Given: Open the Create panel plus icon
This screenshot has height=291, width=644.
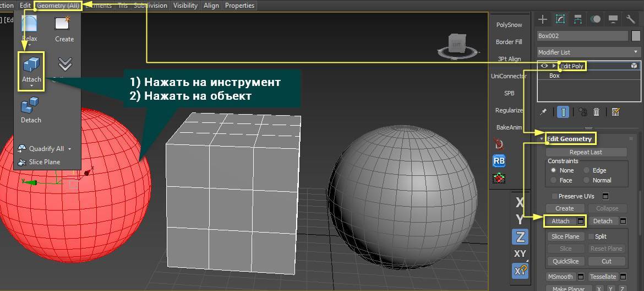Looking at the screenshot, I should pyautogui.click(x=543, y=19).
